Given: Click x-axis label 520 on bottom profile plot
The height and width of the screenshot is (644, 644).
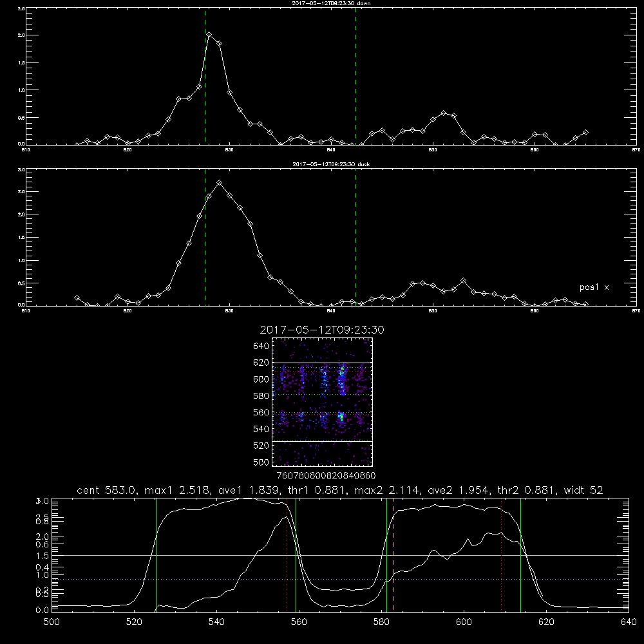Looking at the screenshot, I should [x=134, y=622].
